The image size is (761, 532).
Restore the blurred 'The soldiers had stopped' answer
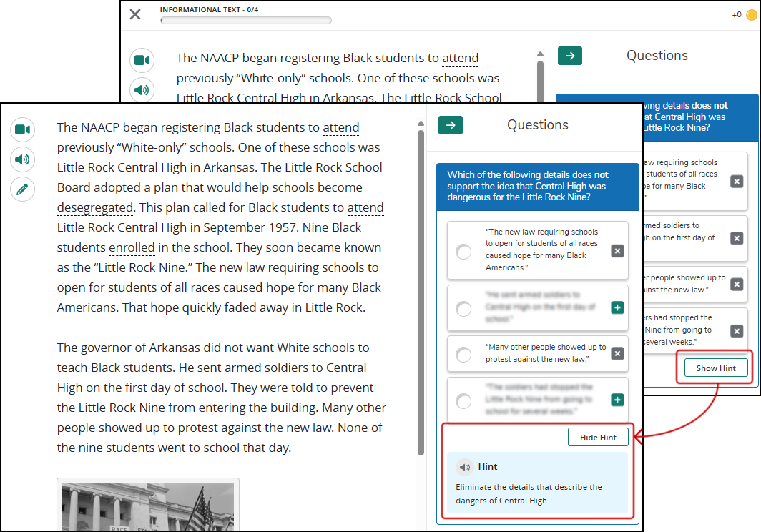(617, 400)
